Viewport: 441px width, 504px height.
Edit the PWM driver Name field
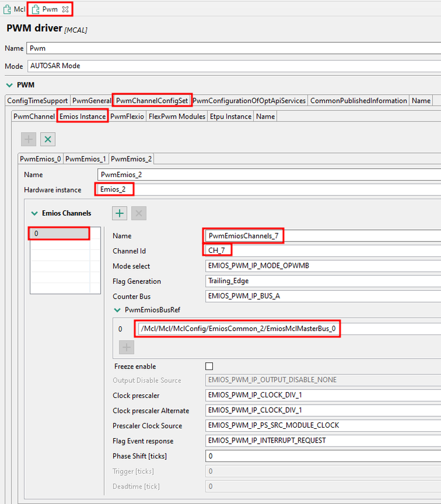click(x=234, y=48)
